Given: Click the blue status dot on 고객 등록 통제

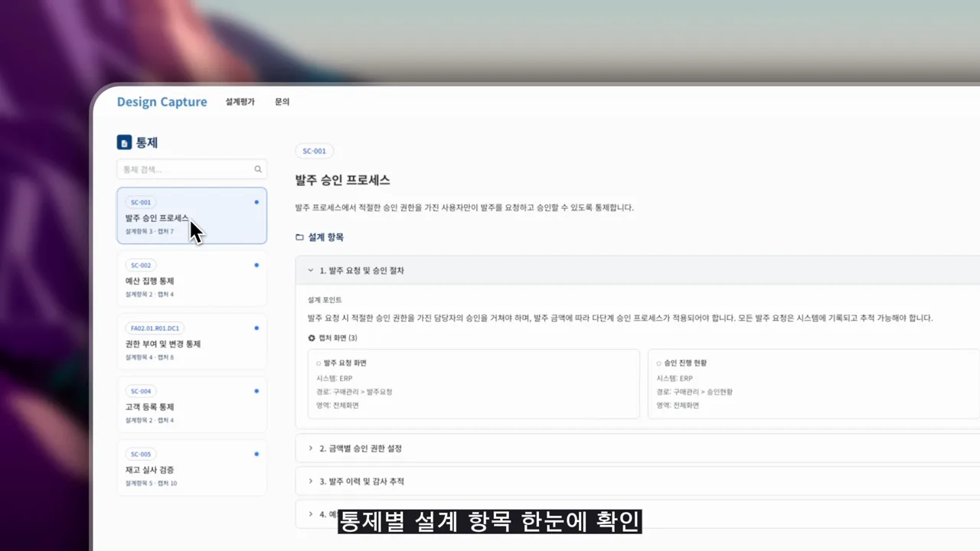Looking at the screenshot, I should click(x=256, y=390).
